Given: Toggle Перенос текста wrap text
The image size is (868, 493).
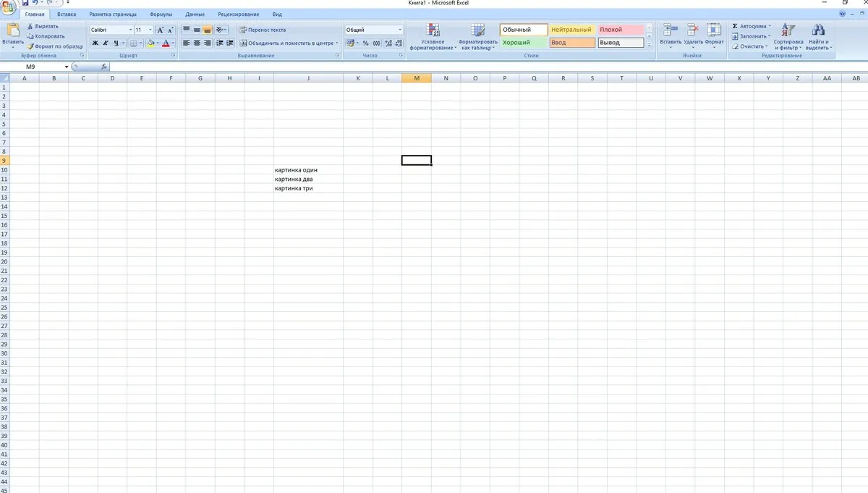Looking at the screenshot, I should tap(263, 30).
